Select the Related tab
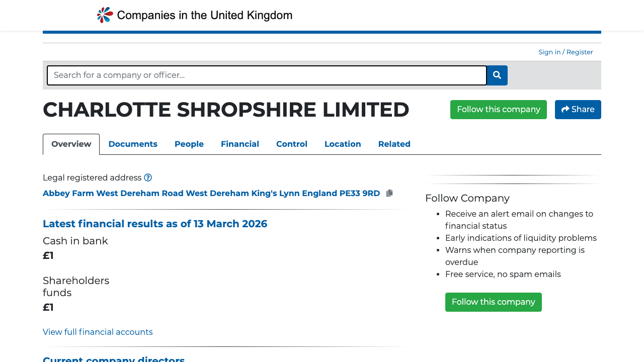The image size is (644, 362). (x=394, y=144)
